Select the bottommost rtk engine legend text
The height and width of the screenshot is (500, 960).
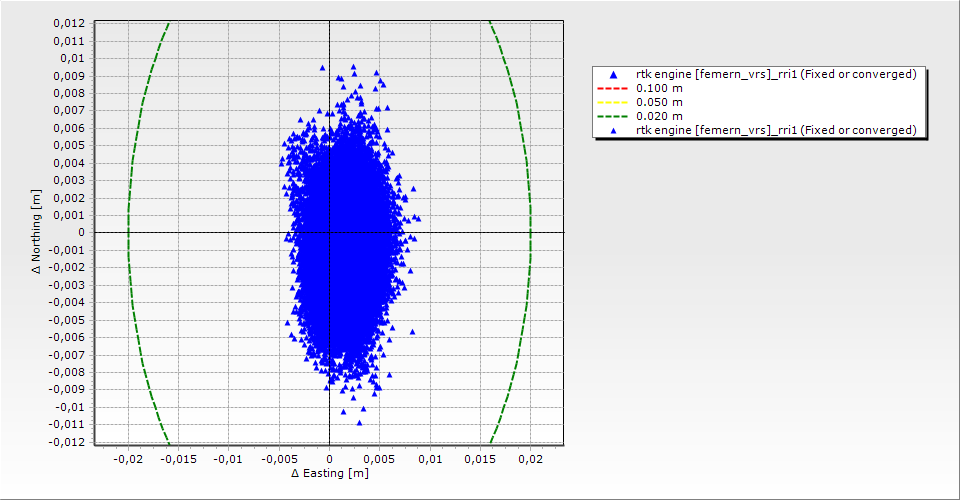[776, 130]
